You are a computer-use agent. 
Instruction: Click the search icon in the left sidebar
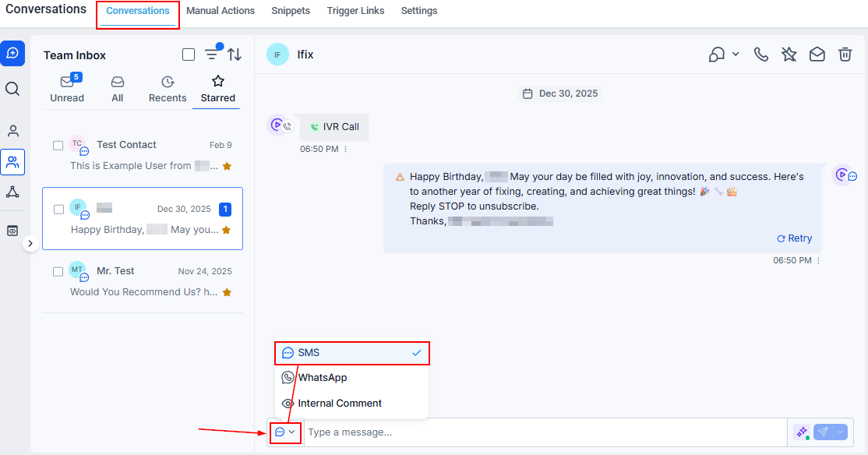click(x=12, y=89)
